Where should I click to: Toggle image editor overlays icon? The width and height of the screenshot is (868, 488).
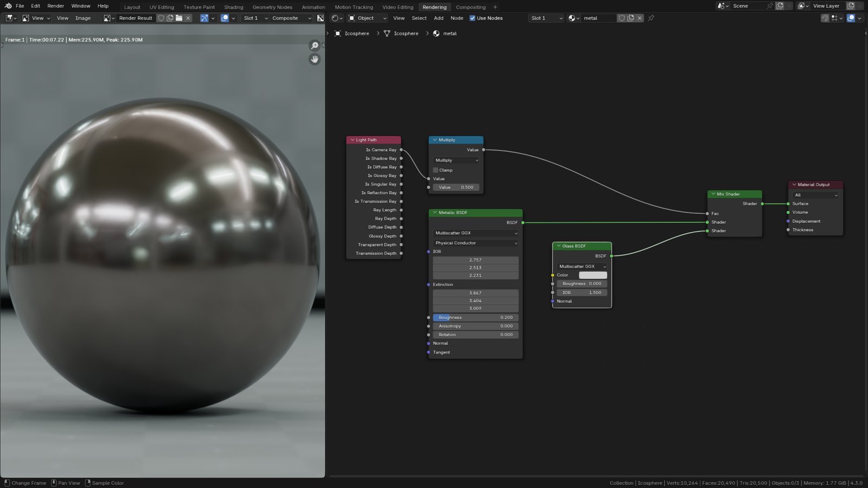point(225,18)
